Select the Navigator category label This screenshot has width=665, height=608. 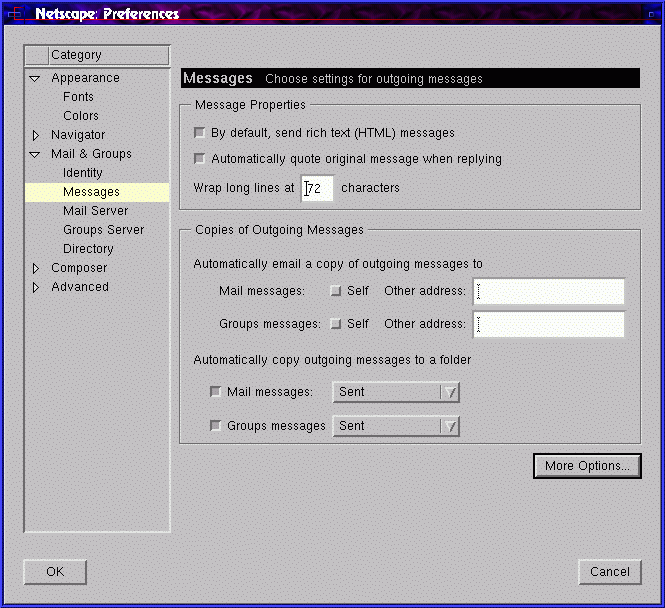(x=78, y=135)
